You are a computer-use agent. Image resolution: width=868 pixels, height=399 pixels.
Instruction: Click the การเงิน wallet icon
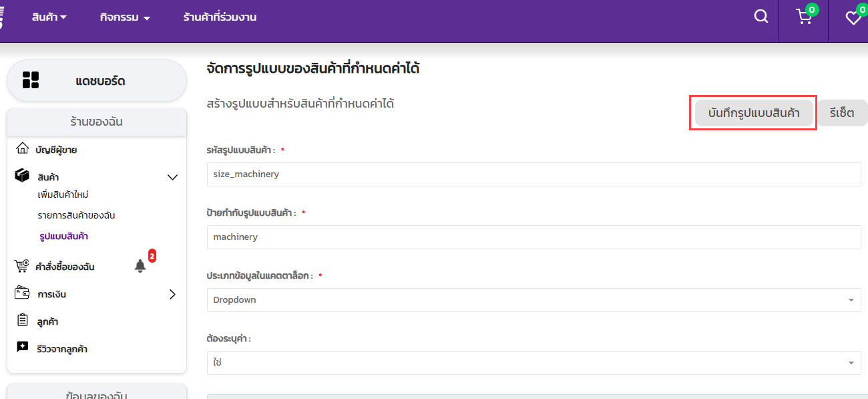click(x=22, y=293)
